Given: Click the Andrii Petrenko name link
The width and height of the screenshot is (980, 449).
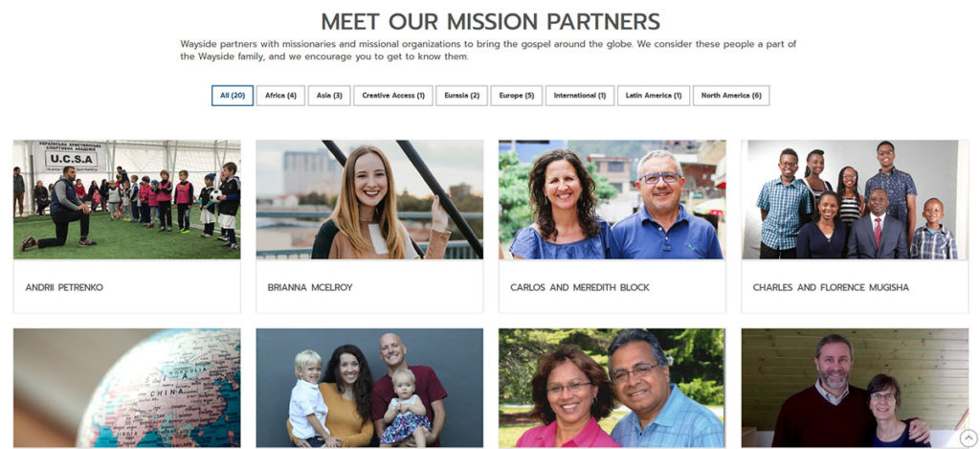Looking at the screenshot, I should point(64,287).
